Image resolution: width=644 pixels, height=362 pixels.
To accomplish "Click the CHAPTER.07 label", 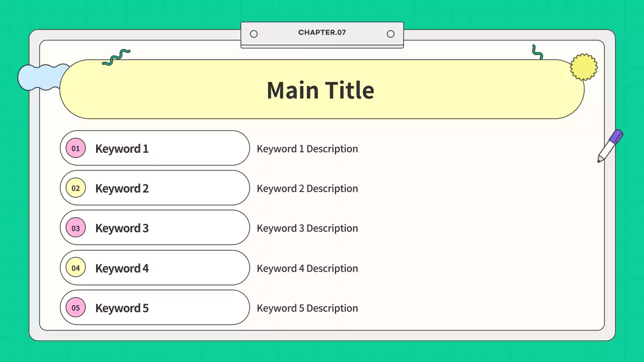I will point(322,33).
